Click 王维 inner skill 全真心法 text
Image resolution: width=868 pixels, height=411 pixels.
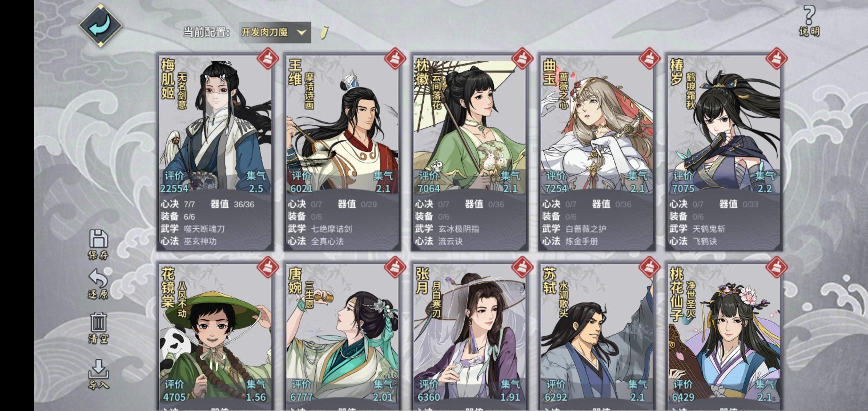pyautogui.click(x=327, y=241)
